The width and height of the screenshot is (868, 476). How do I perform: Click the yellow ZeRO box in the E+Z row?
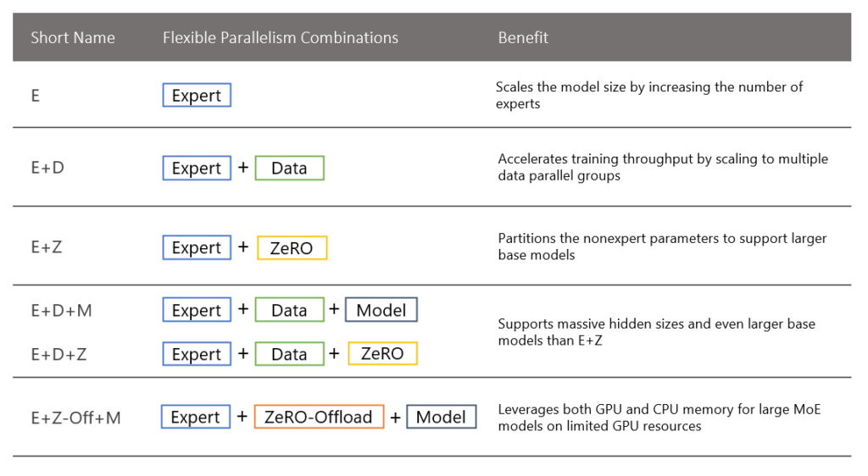(292, 248)
